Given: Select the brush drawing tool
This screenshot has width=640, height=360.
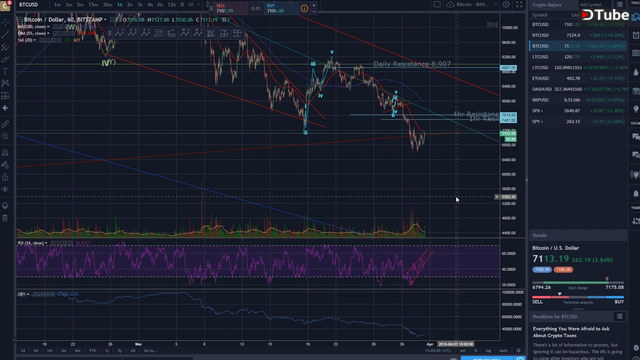Looking at the screenshot, I should pos(5,60).
